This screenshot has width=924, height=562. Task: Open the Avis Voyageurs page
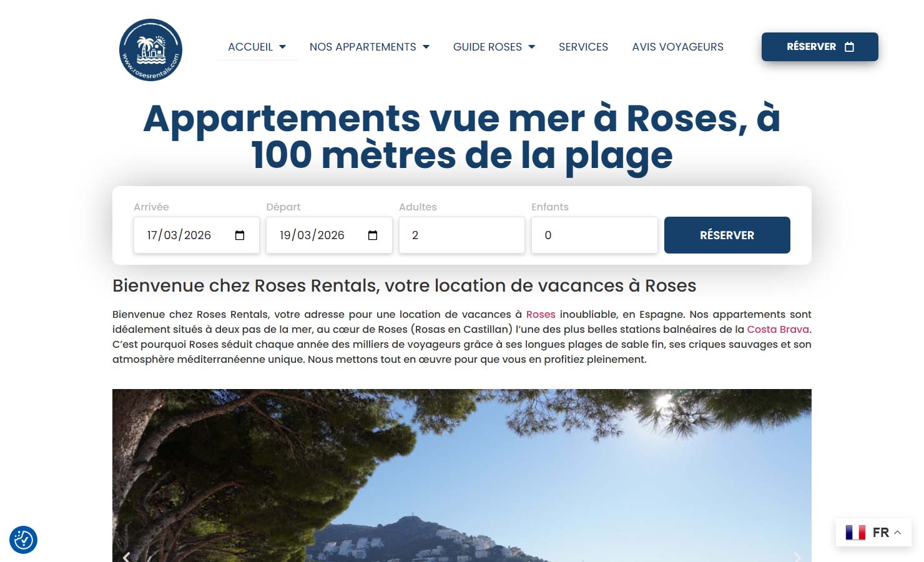677,47
